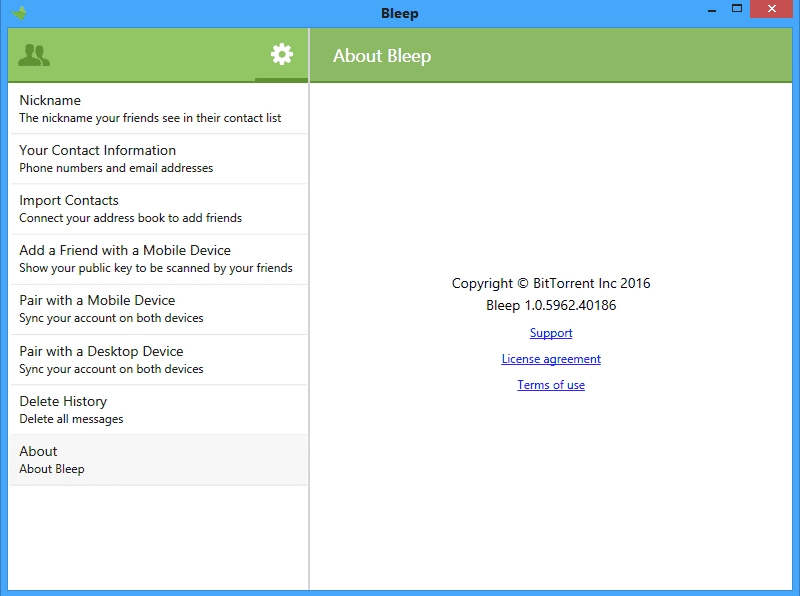Viewport: 800px width, 596px height.
Task: Click the version text Bleep 1.0.5962.40186
Action: click(x=551, y=305)
